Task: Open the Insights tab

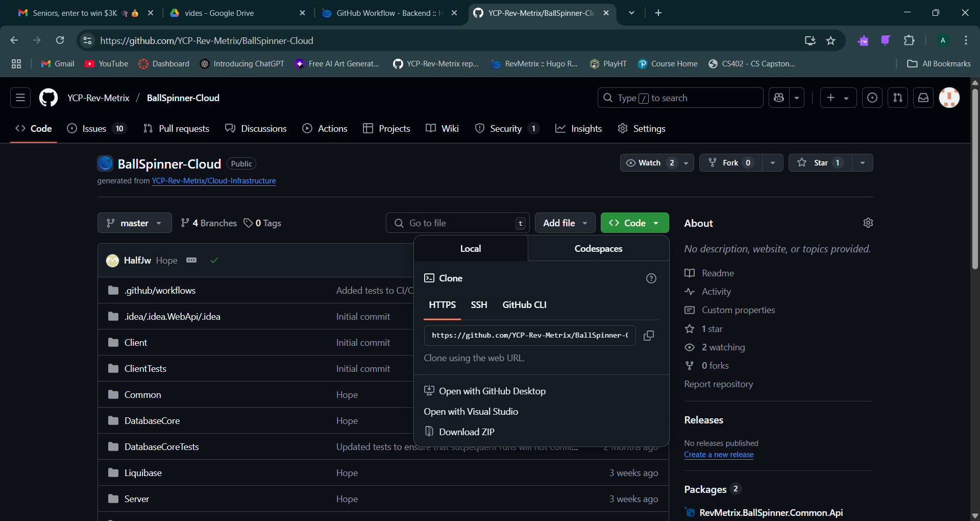Action: (579, 129)
